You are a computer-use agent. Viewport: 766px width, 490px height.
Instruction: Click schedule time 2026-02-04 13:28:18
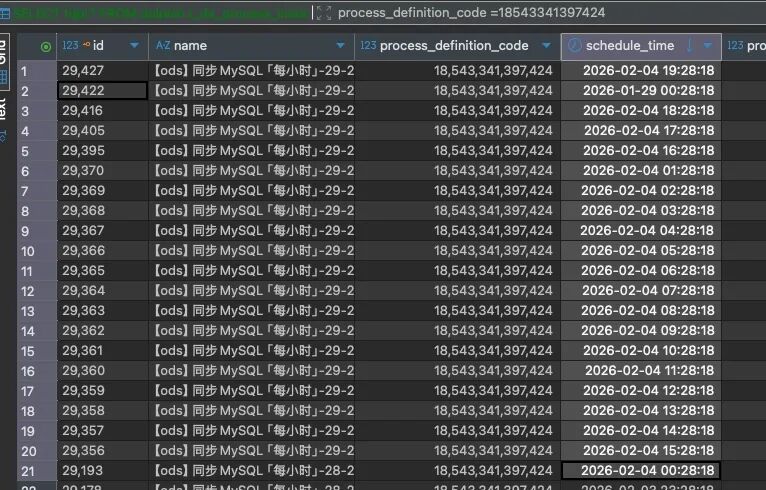(641, 411)
